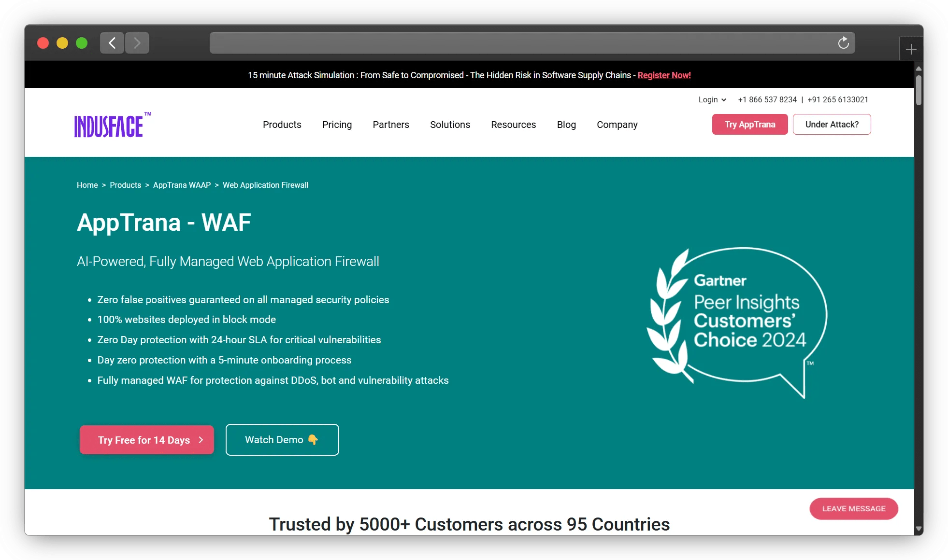Image resolution: width=948 pixels, height=560 pixels.
Task: Open a new tab with plus icon
Action: point(911,49)
